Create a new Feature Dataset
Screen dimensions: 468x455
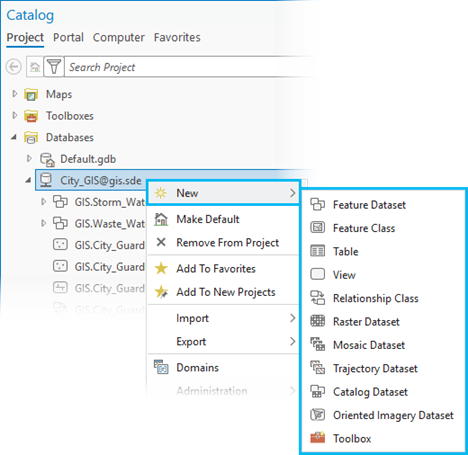[x=383, y=204]
